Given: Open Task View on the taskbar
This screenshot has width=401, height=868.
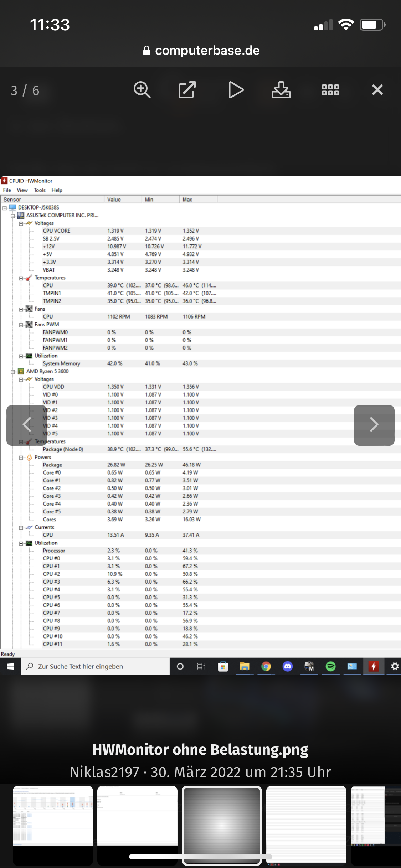Looking at the screenshot, I should tap(201, 666).
